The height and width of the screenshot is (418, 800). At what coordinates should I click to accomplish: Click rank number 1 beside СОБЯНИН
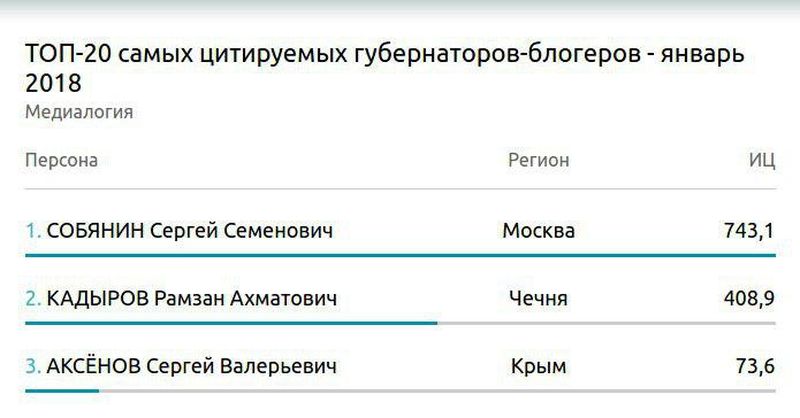pyautogui.click(x=32, y=231)
